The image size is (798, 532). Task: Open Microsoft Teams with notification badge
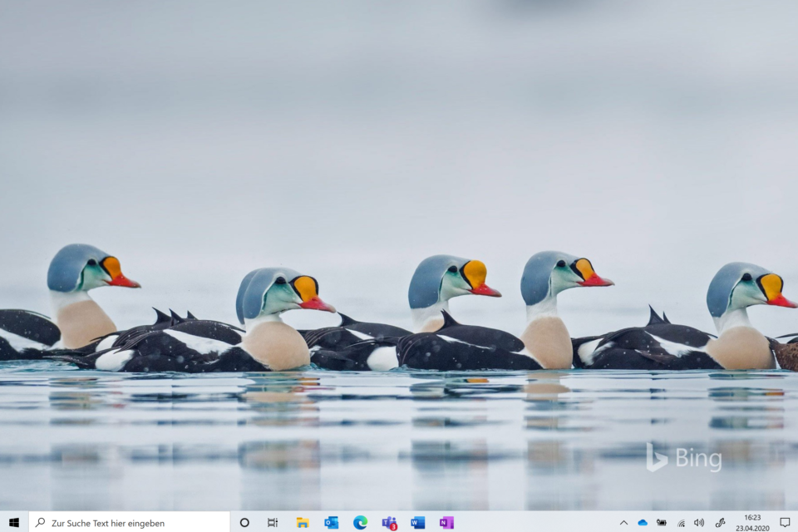pyautogui.click(x=389, y=522)
